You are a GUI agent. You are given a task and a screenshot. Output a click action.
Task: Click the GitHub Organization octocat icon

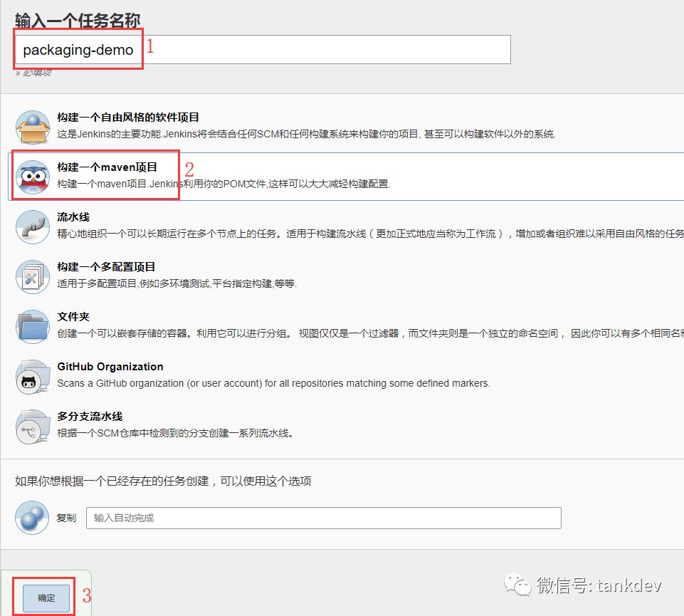33,377
